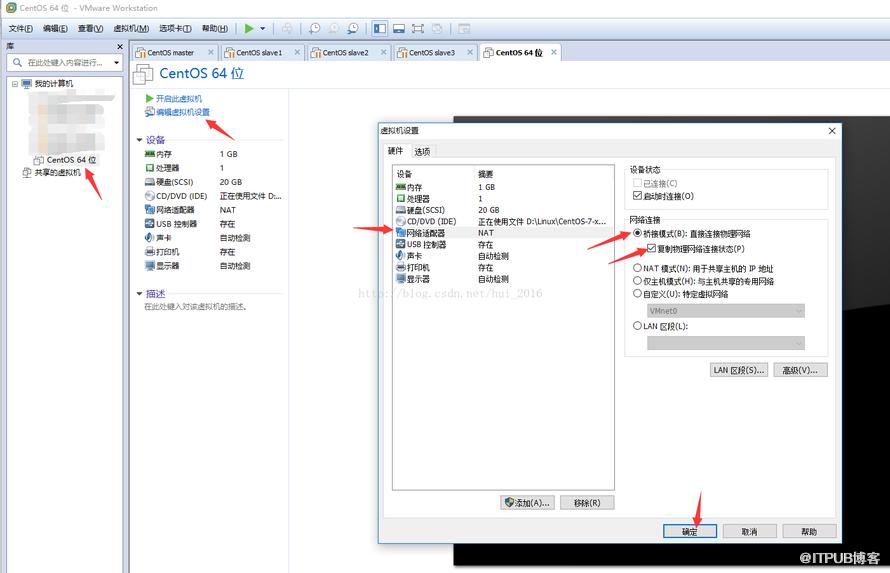Select 处理器 row in the settings device list

(x=502, y=199)
